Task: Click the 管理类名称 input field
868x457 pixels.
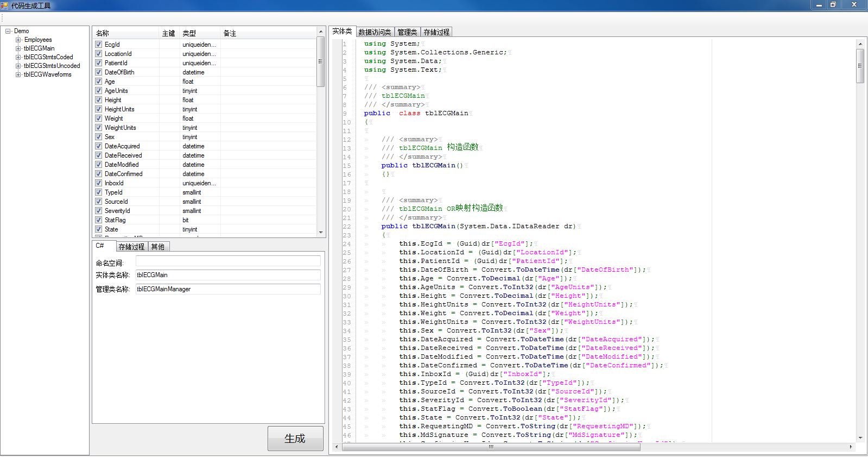Action: [228, 289]
